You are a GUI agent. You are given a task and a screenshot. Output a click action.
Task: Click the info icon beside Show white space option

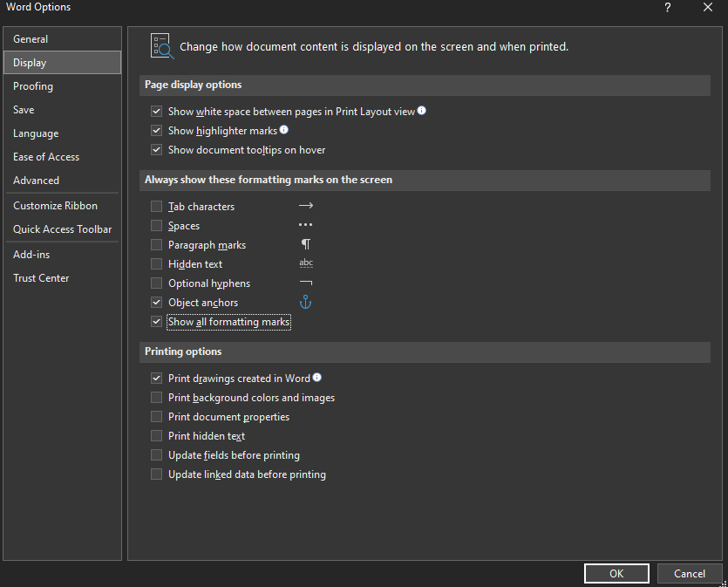(421, 111)
